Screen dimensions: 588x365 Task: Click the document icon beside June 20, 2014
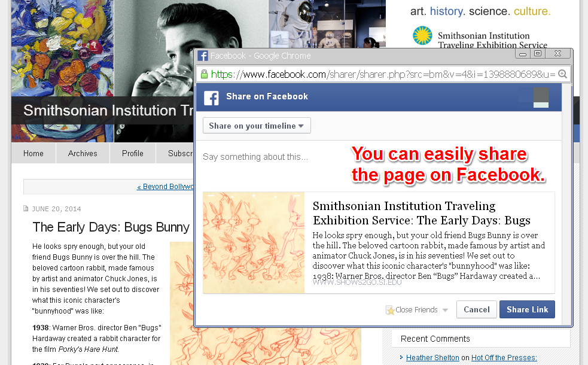[x=26, y=208]
